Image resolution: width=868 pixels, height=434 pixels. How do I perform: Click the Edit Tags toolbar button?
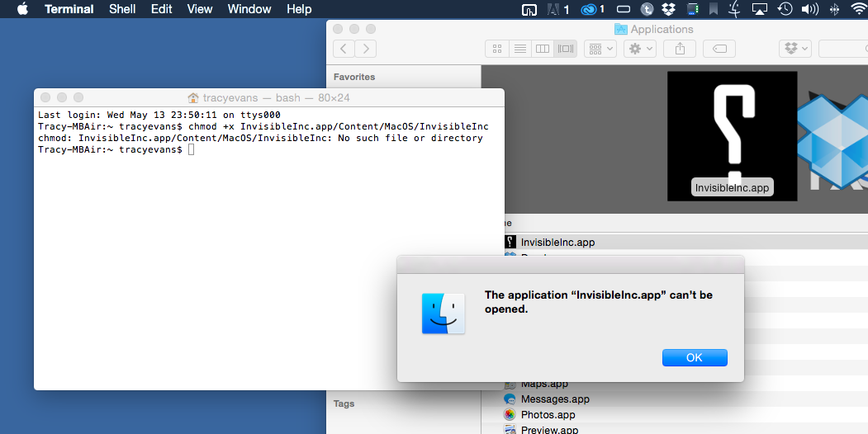pos(719,50)
